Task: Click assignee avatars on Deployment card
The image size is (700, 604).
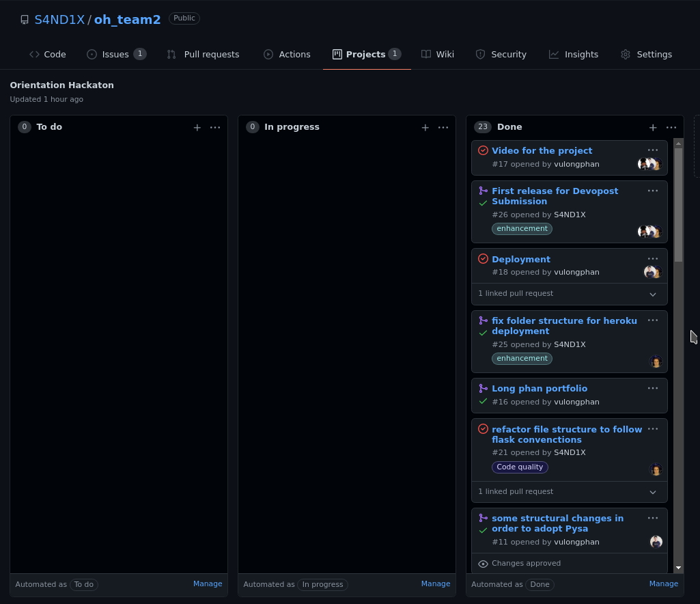Action: 653,272
